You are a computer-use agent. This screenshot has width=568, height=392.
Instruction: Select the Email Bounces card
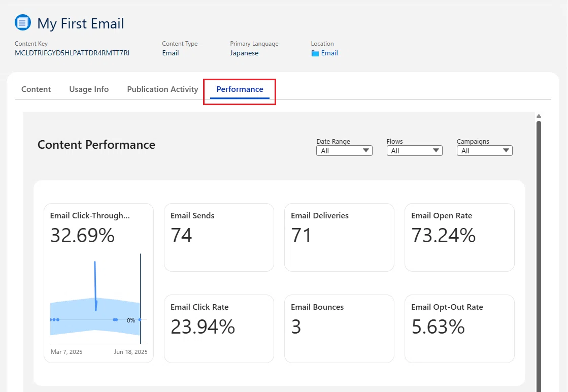[x=339, y=329]
